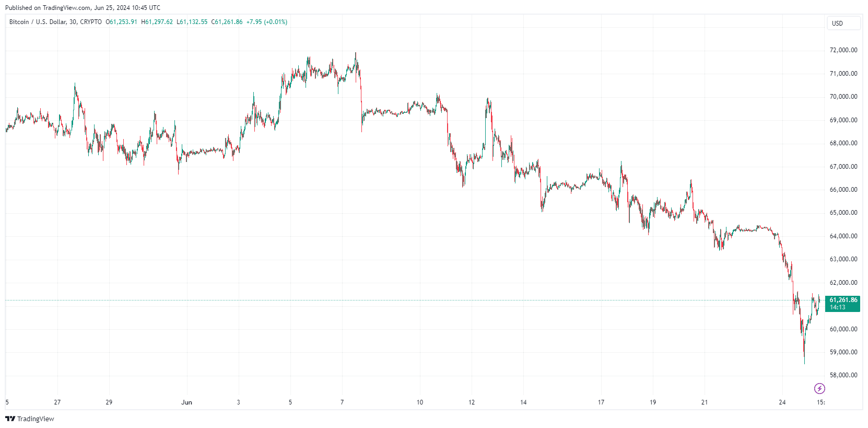Click the close value C61,261.86
The image size is (868, 428).
[x=227, y=22]
